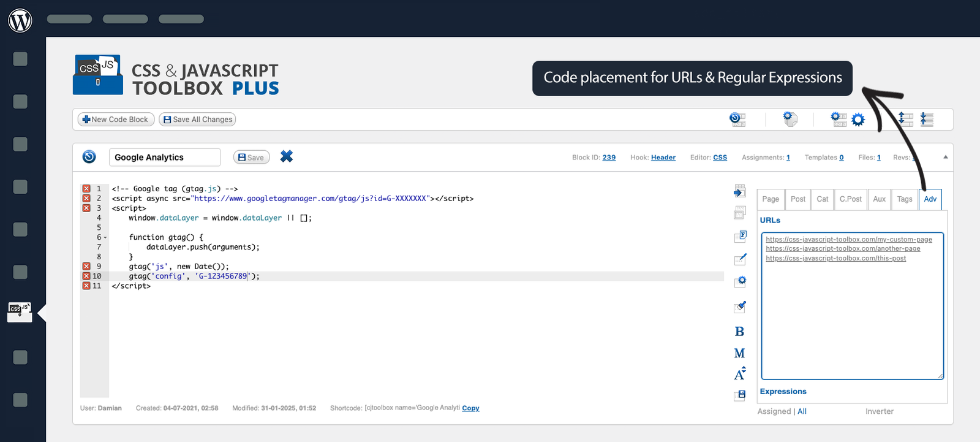Viewport: 980px width, 442px height.
Task: Click the CSS editor link
Action: [x=720, y=158]
